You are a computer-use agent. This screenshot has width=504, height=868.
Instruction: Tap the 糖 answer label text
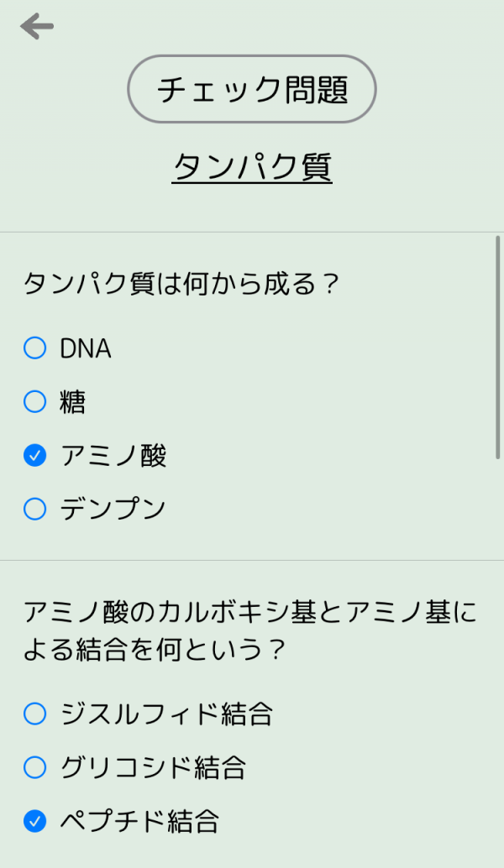[x=73, y=402]
